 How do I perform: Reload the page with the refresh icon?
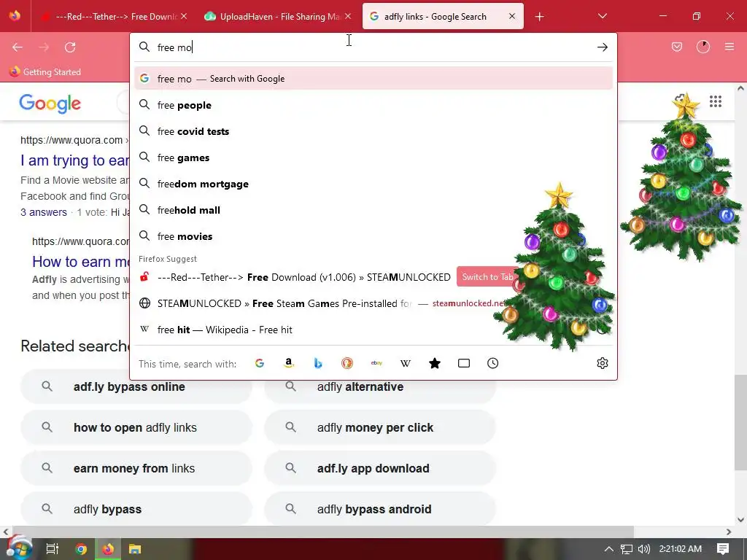pos(70,47)
